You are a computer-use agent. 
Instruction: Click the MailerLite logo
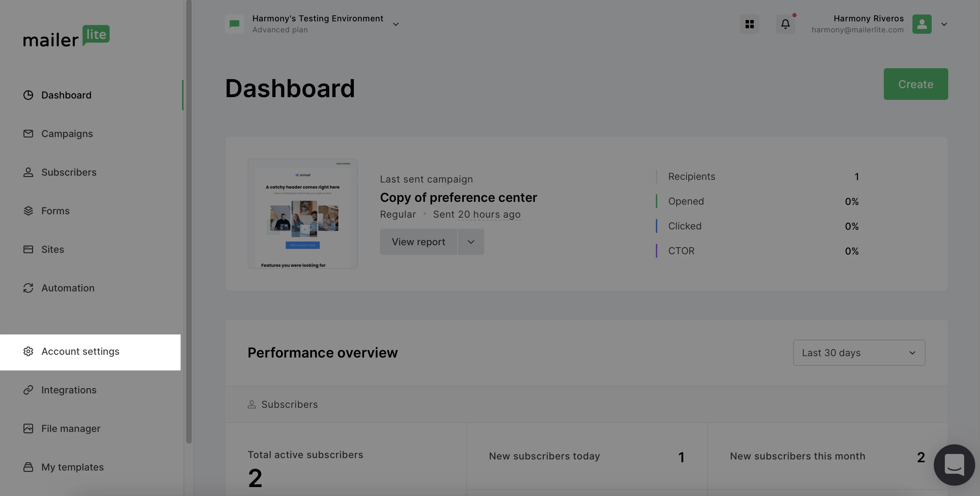[x=67, y=37]
